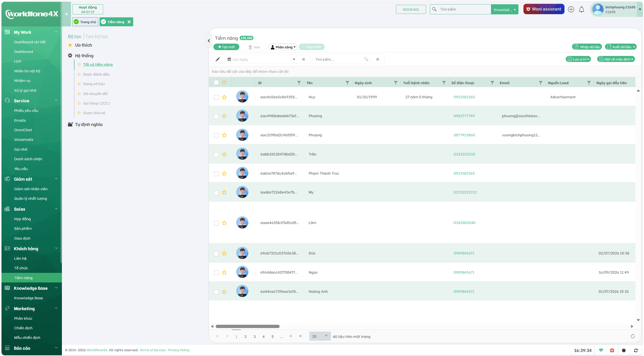Open the Xuất dữ liệu dropdown
Viewport: 644px width, 356px height.
pyautogui.click(x=621, y=47)
